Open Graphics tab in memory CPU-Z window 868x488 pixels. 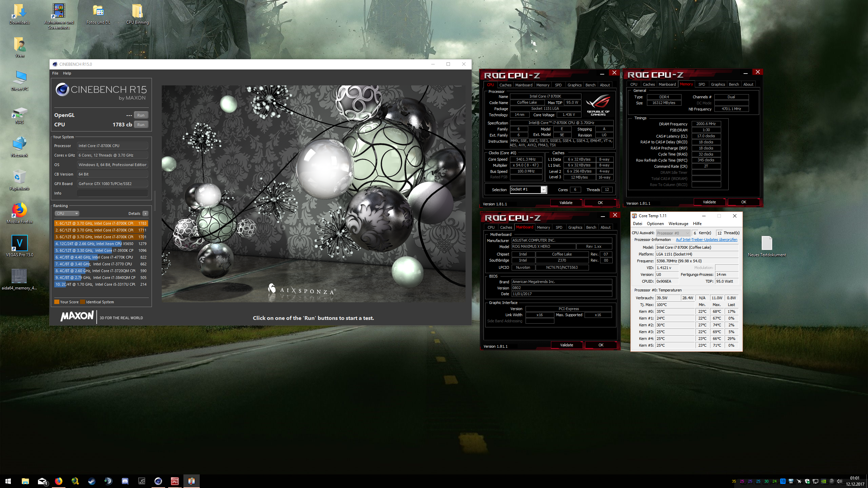click(718, 84)
